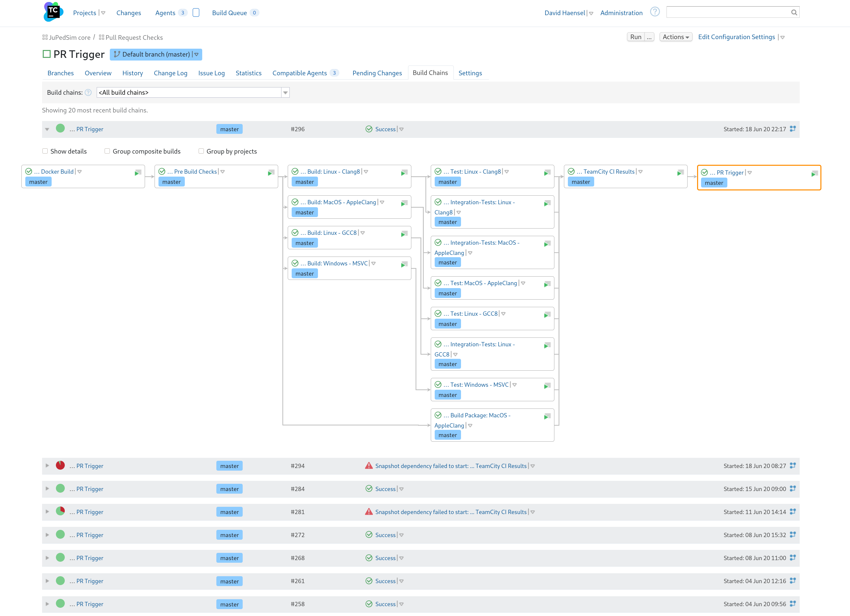The image size is (850, 616).
Task: Click build log icon on Build: Linux - GCC8 node
Action: point(404,234)
